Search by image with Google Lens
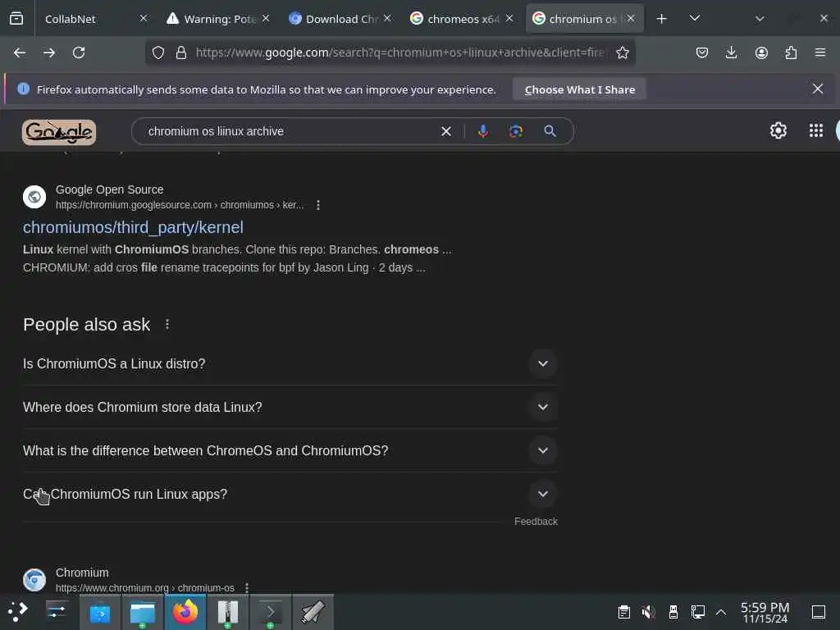The width and height of the screenshot is (840, 630). point(516,131)
